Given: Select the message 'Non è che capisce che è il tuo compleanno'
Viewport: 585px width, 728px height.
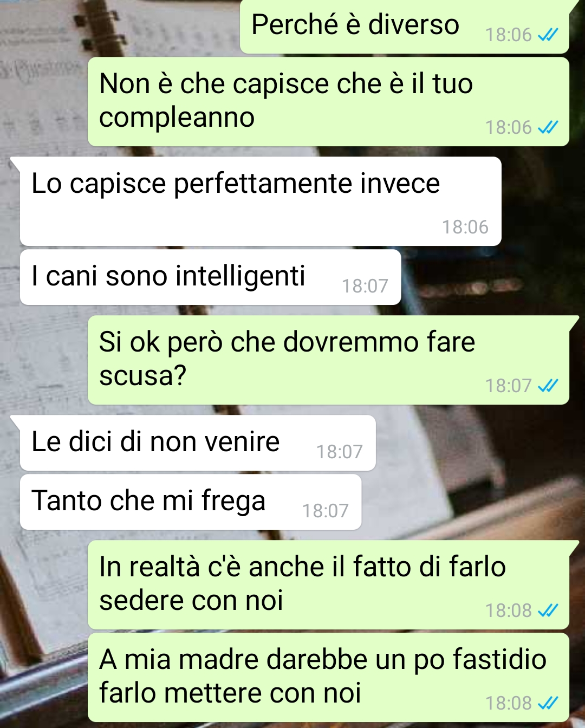Looking at the screenshot, I should click(328, 102).
